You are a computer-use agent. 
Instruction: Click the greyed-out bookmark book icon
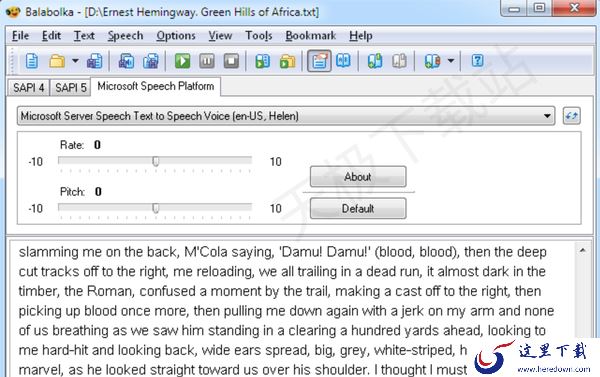[x=399, y=61]
